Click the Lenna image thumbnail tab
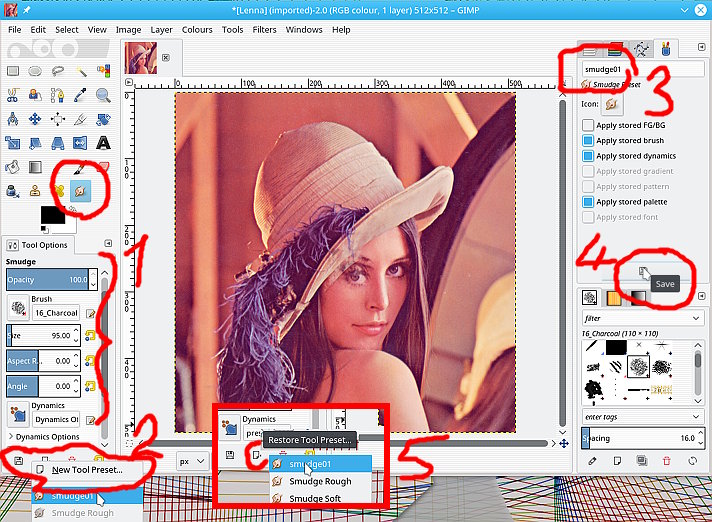The image size is (712, 522). (x=141, y=58)
